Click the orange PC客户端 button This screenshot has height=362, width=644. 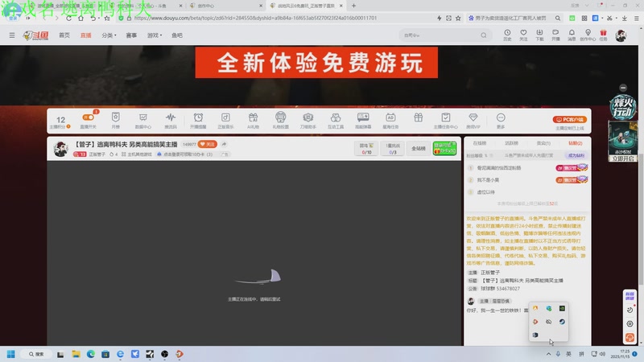(x=570, y=119)
